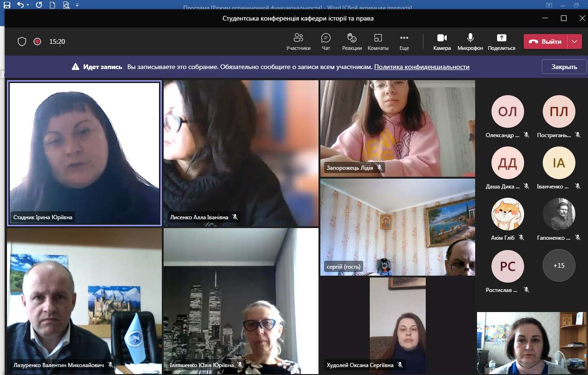Screen dimensions: 588x375
Task: Click the self-view video in the corner
Action: click(532, 343)
